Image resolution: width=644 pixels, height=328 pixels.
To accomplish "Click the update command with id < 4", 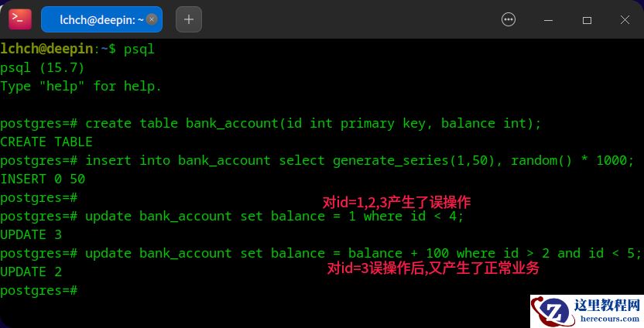I will pos(231,217).
